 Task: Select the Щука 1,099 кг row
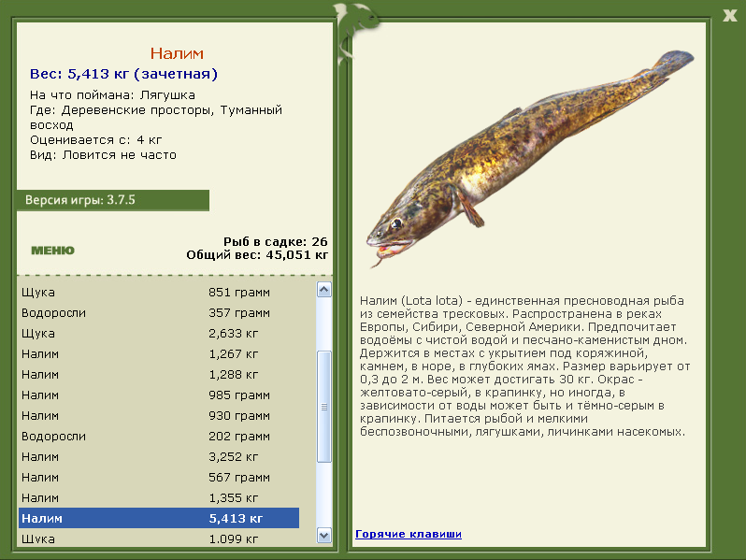click(x=159, y=538)
